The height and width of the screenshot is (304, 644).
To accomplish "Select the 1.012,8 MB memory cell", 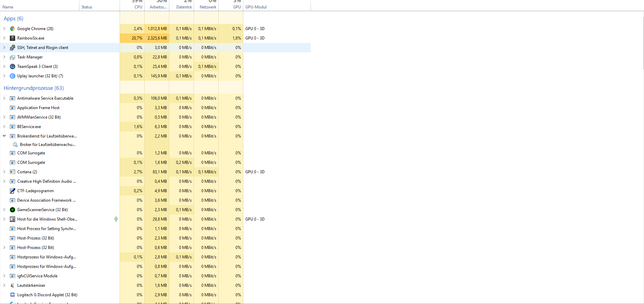I will click(157, 29).
